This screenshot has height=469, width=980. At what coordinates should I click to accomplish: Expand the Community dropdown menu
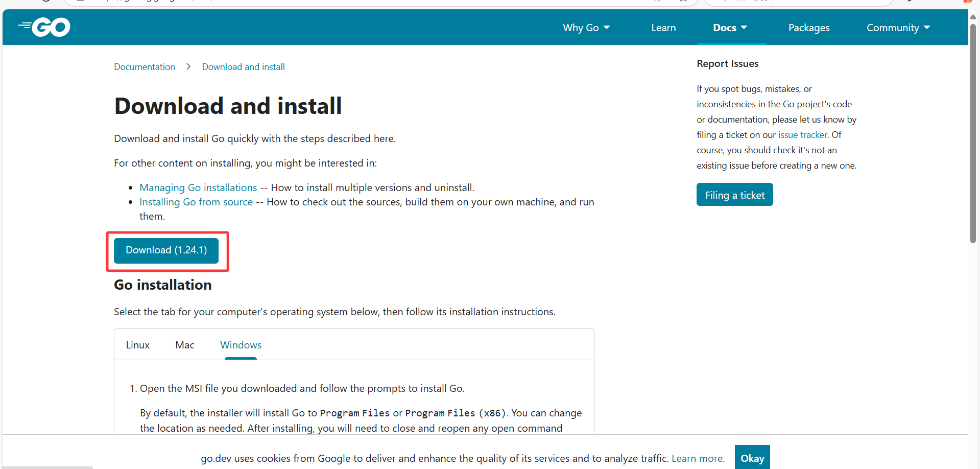pyautogui.click(x=898, y=28)
